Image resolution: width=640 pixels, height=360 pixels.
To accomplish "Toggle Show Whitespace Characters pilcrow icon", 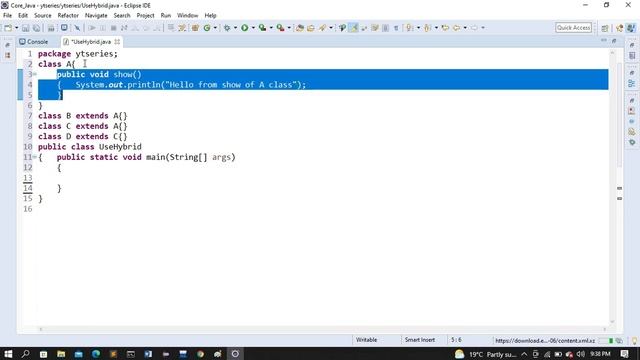I will click(396, 28).
